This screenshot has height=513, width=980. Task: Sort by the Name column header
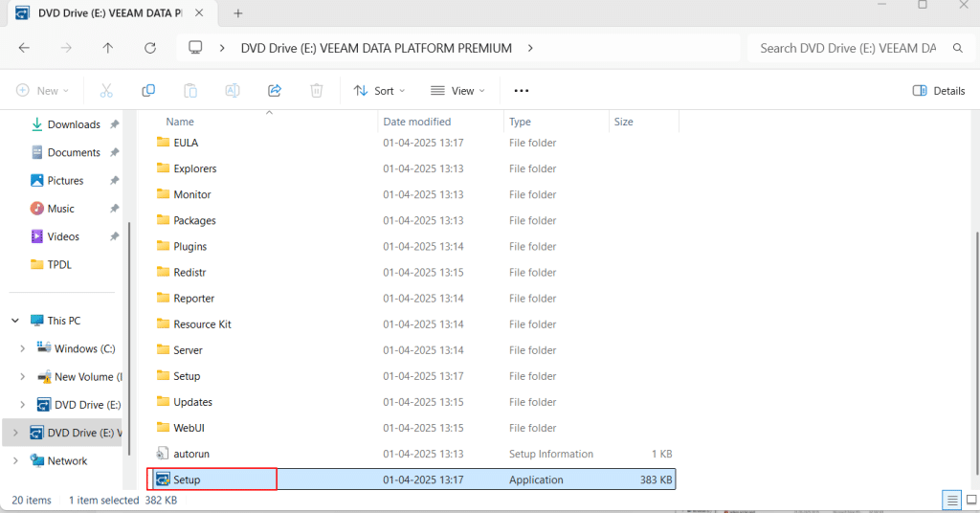coord(180,122)
